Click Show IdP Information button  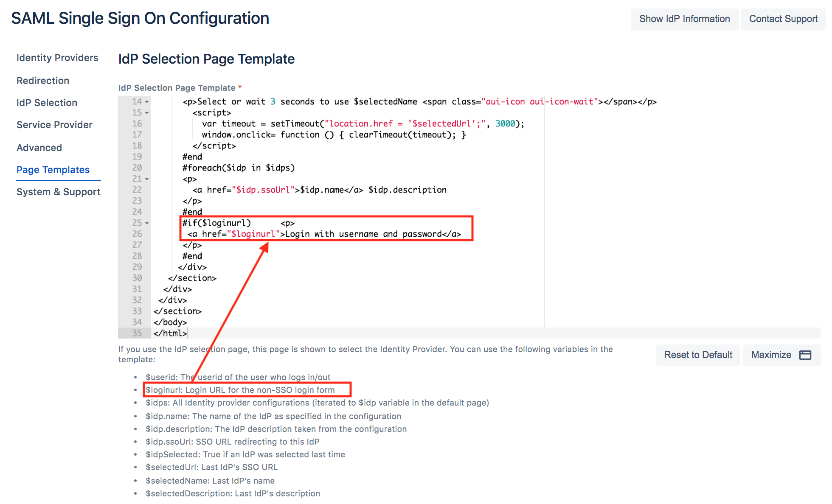[684, 19]
